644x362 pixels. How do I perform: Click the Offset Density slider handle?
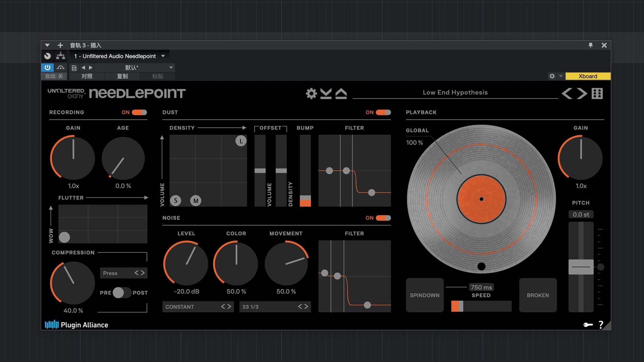point(281,171)
